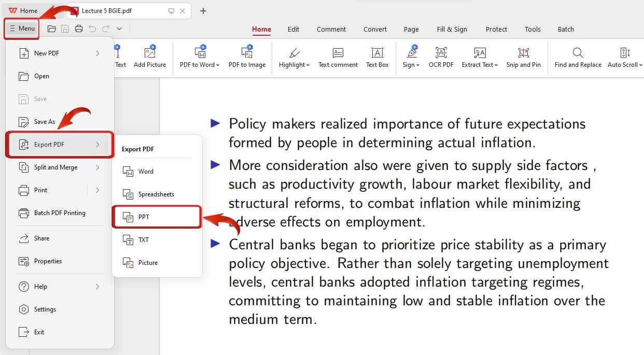644x355 pixels.
Task: Expand the quick access toolbar chevron
Action: (119, 29)
